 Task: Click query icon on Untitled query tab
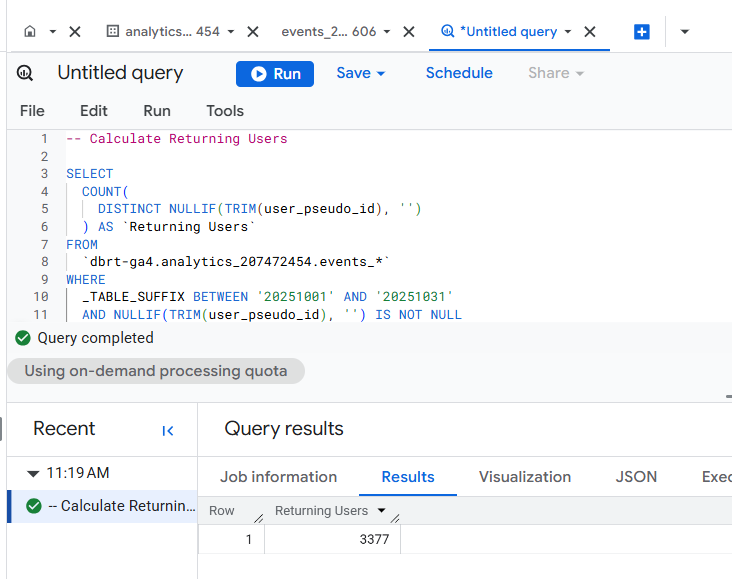(x=447, y=31)
